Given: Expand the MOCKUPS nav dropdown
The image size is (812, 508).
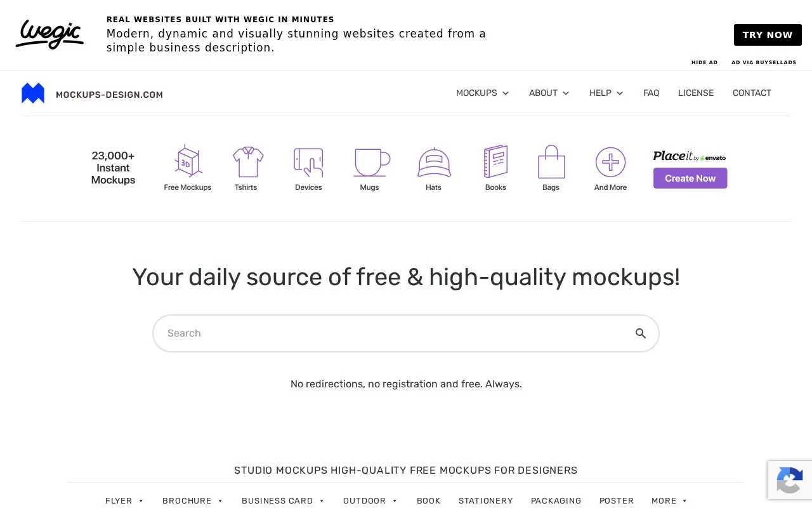Looking at the screenshot, I should (482, 93).
